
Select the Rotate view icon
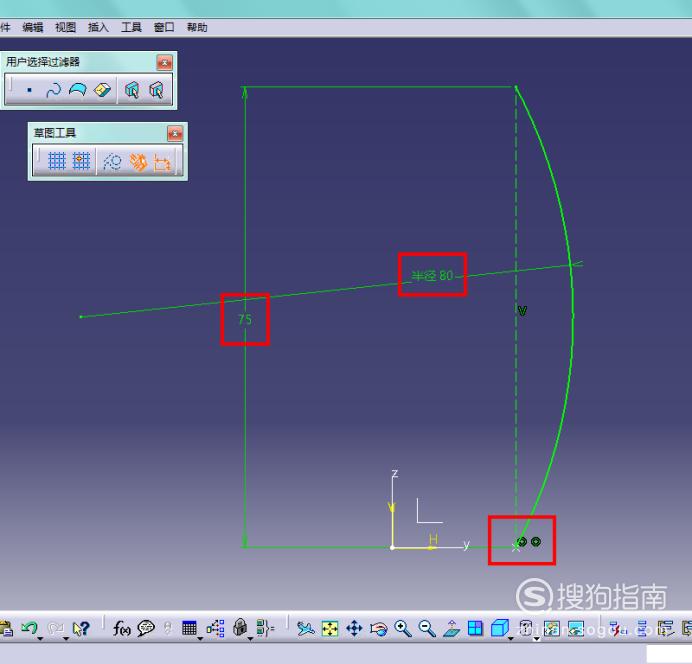[379, 628]
